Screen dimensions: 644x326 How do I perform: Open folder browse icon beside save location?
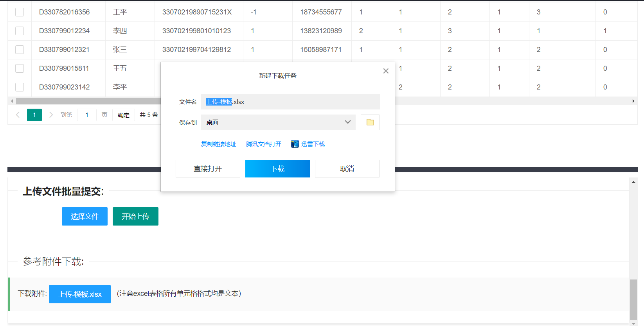pyautogui.click(x=370, y=122)
